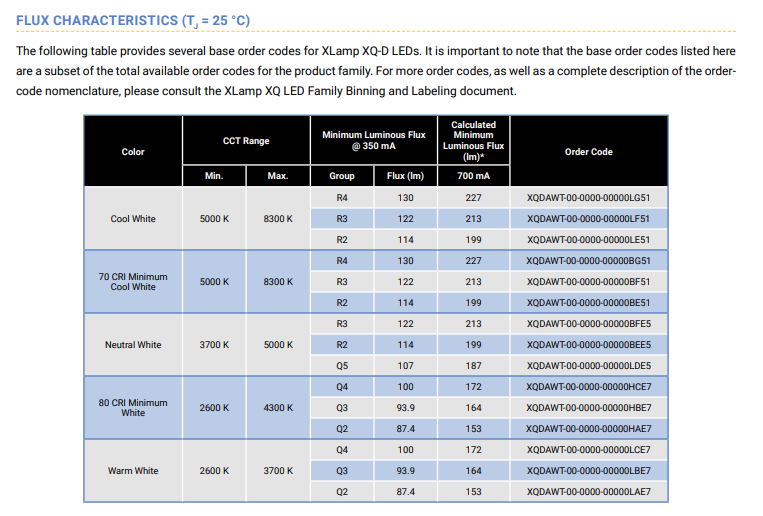Click the Group sub-header
The height and width of the screenshot is (516, 763).
click(x=342, y=176)
